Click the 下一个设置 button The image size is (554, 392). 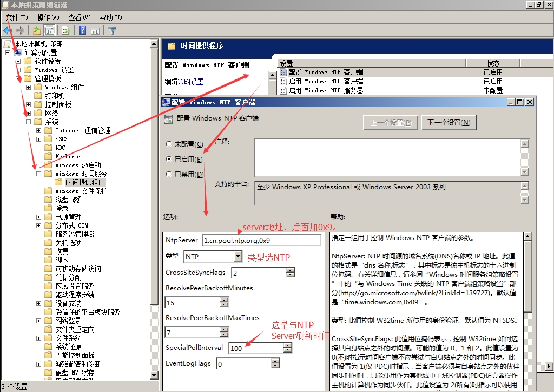pyautogui.click(x=449, y=123)
